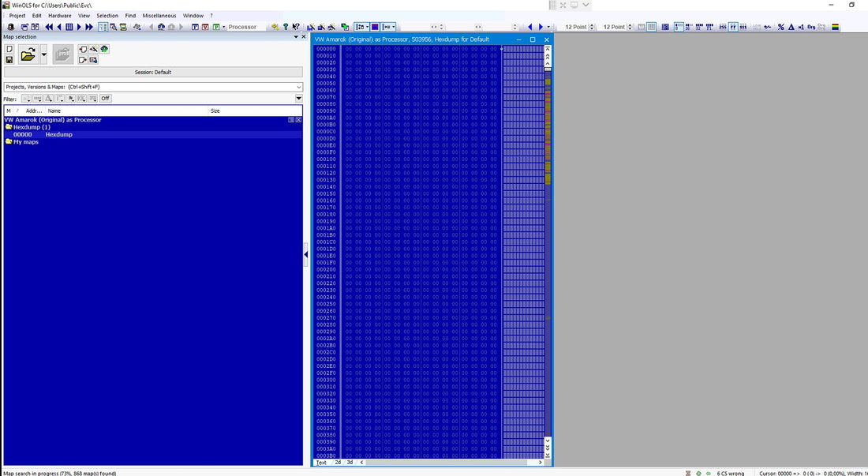Click the delta difference icon in toolbar
The width and height of the screenshot is (868, 476).
pyautogui.click(x=791, y=27)
